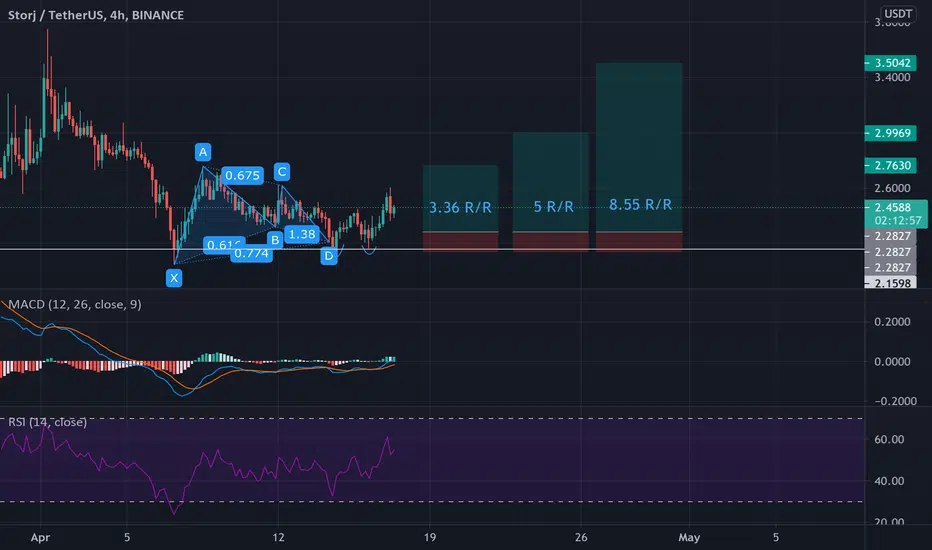Viewport: 932px width, 550px height.
Task: Select the C point label of the pattern
Action: click(x=282, y=172)
